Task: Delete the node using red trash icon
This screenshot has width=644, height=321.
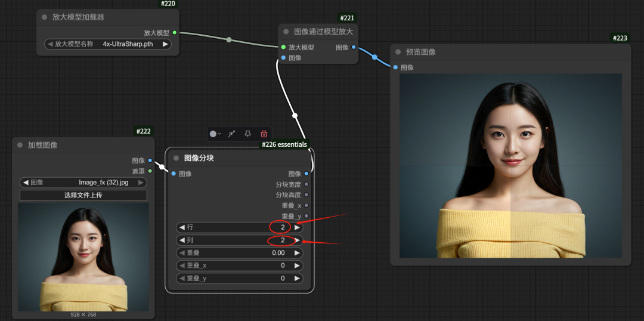Action: point(264,134)
